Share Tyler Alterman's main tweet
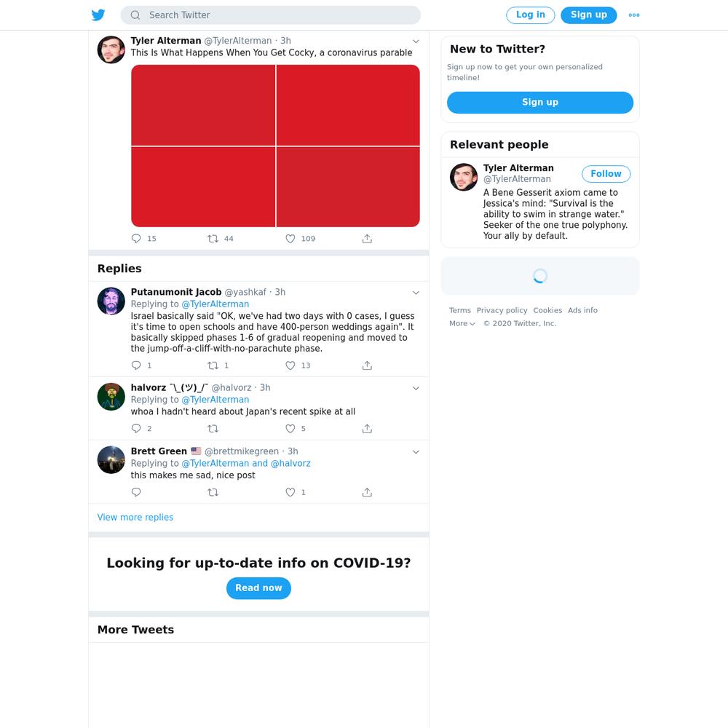The image size is (728, 728). tap(367, 239)
